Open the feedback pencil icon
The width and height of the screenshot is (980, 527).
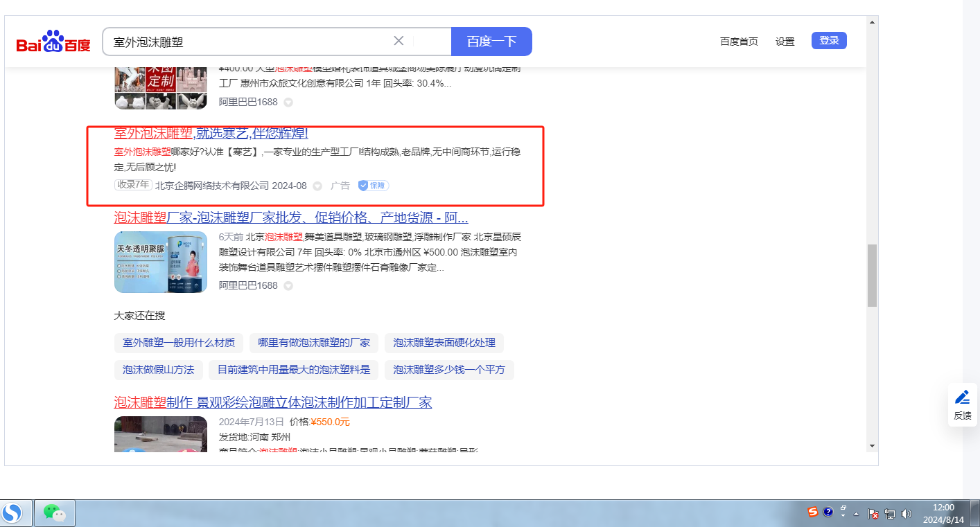(x=962, y=398)
